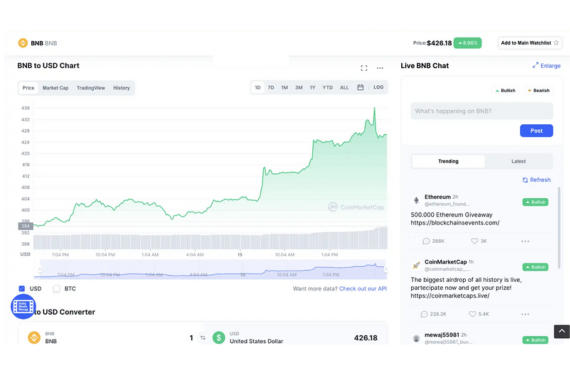Check the BTC checkbox
This screenshot has width=570, height=380.
coord(56,288)
